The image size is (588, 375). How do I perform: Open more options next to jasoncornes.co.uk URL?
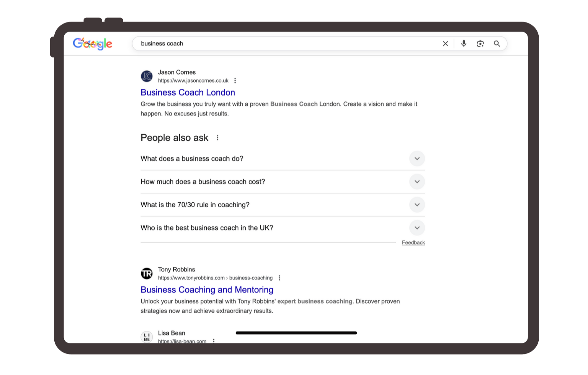235,81
